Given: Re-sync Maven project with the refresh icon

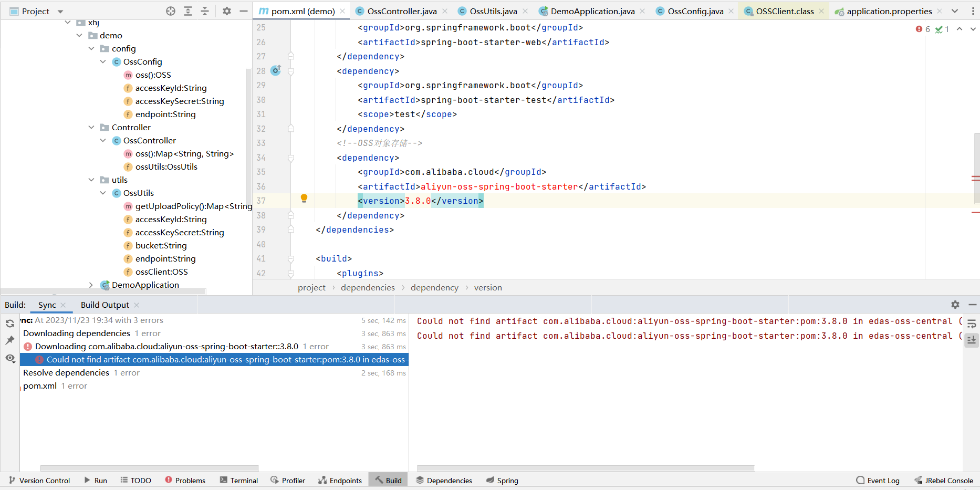Looking at the screenshot, I should pos(9,324).
